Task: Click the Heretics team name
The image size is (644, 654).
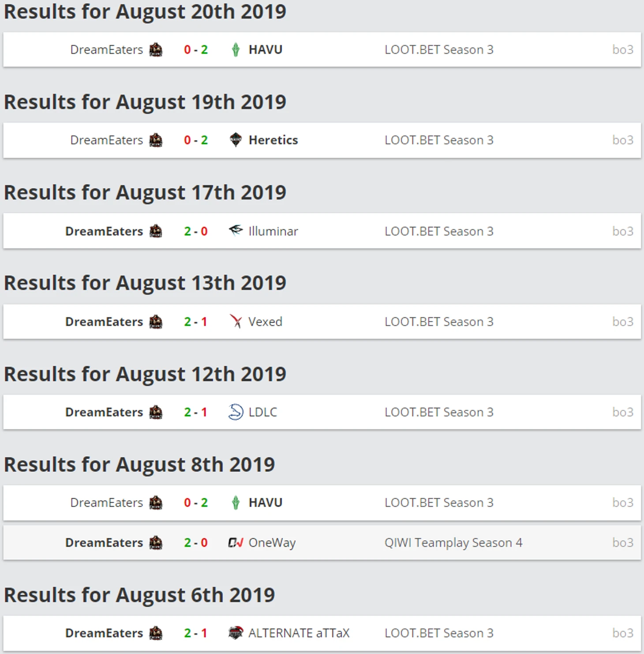Action: (x=273, y=140)
